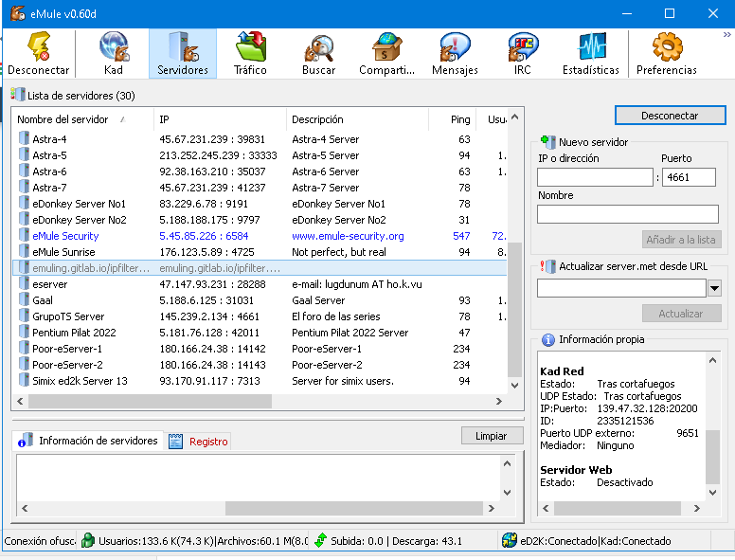
Task: Select eDonkey Server No1 row
Action: tap(260, 204)
